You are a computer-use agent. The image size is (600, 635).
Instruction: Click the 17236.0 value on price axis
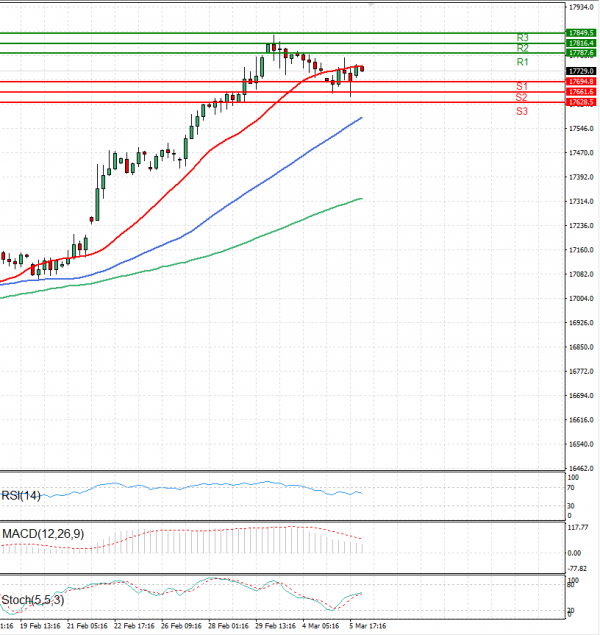coord(581,226)
